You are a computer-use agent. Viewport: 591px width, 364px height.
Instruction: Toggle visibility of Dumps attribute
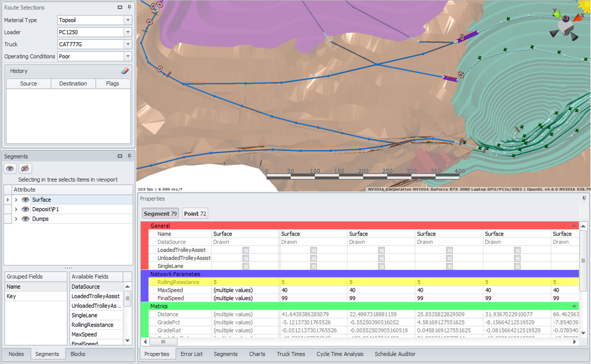[26, 219]
